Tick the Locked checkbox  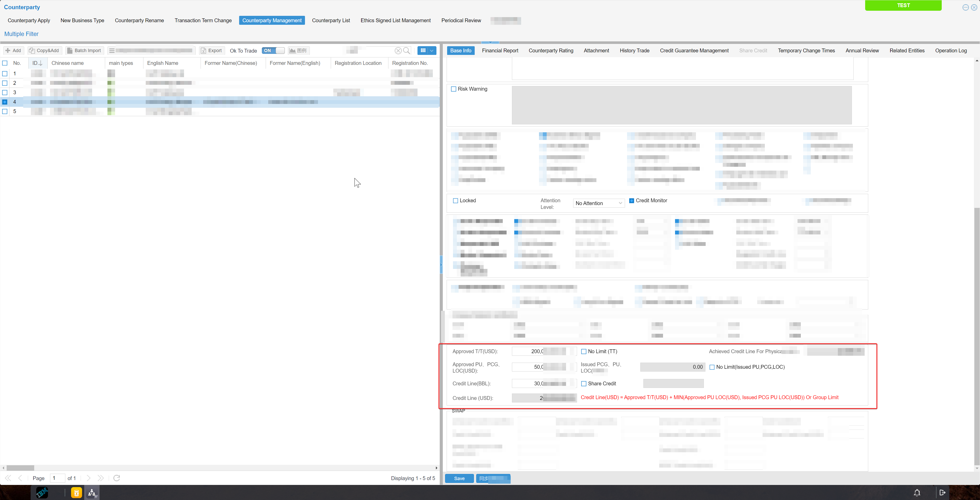(x=455, y=201)
